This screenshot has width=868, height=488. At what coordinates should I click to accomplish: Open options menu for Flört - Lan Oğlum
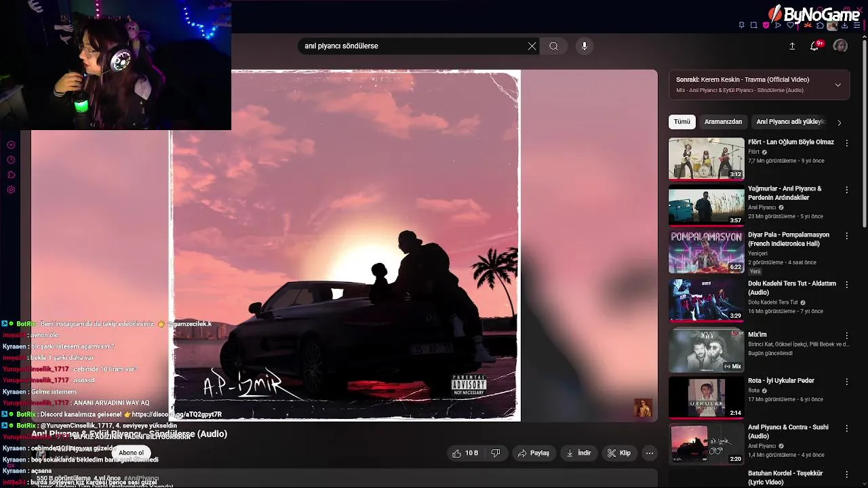point(846,142)
